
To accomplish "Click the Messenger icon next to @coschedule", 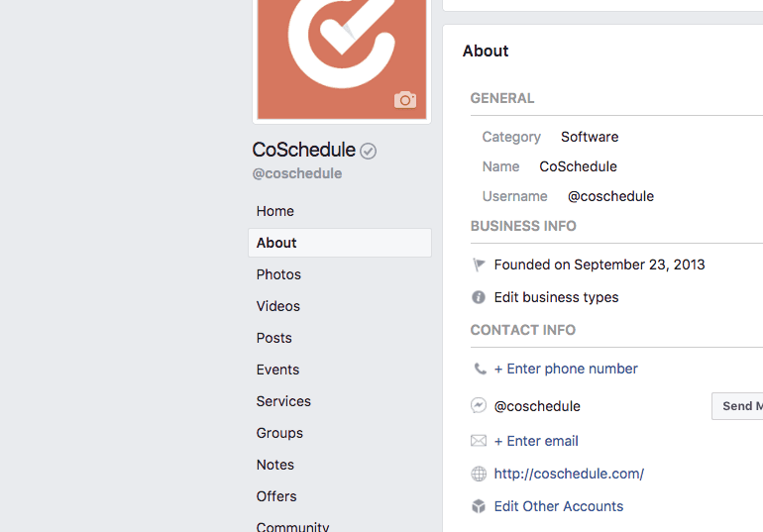I will coord(479,405).
